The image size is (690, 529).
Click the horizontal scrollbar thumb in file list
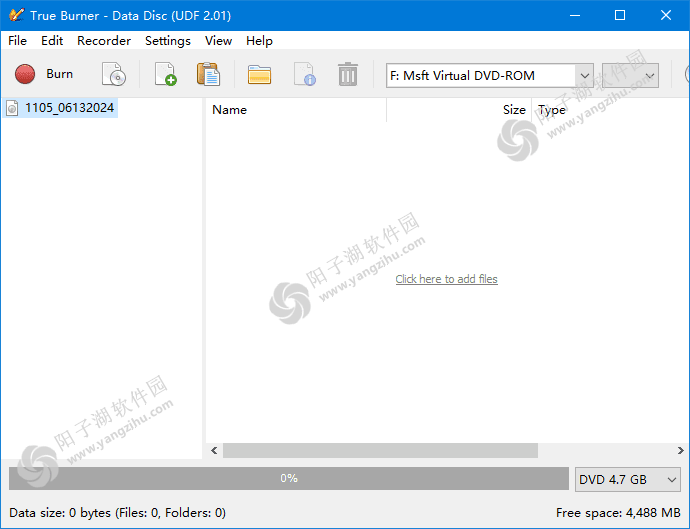click(380, 451)
